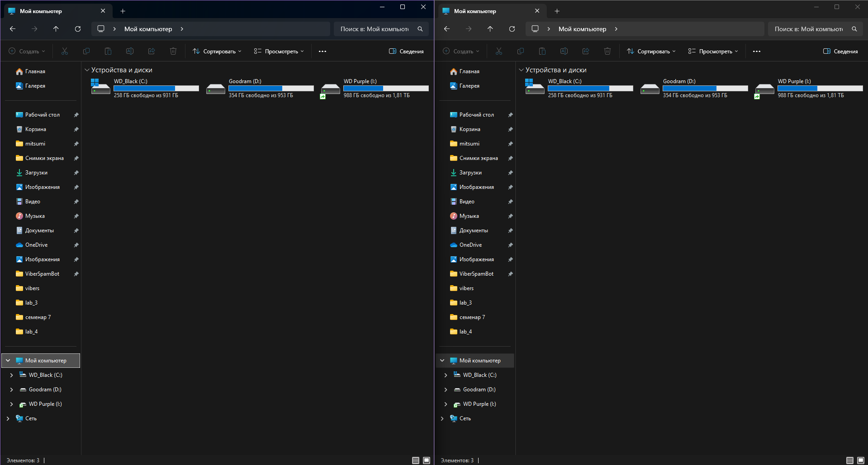Click the Cut scissors icon in right window
The height and width of the screenshot is (465, 868).
click(x=499, y=52)
